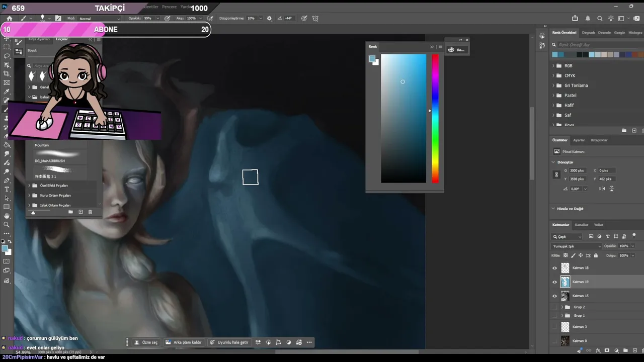
Task: Create new adjustment layer icon
Action: (616, 350)
